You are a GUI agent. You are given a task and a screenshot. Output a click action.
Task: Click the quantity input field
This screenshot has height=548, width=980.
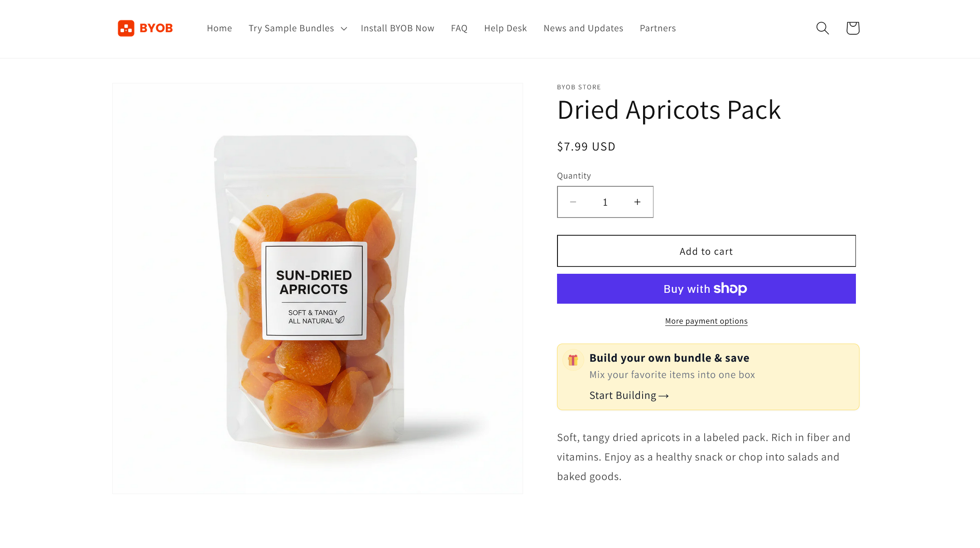coord(605,202)
